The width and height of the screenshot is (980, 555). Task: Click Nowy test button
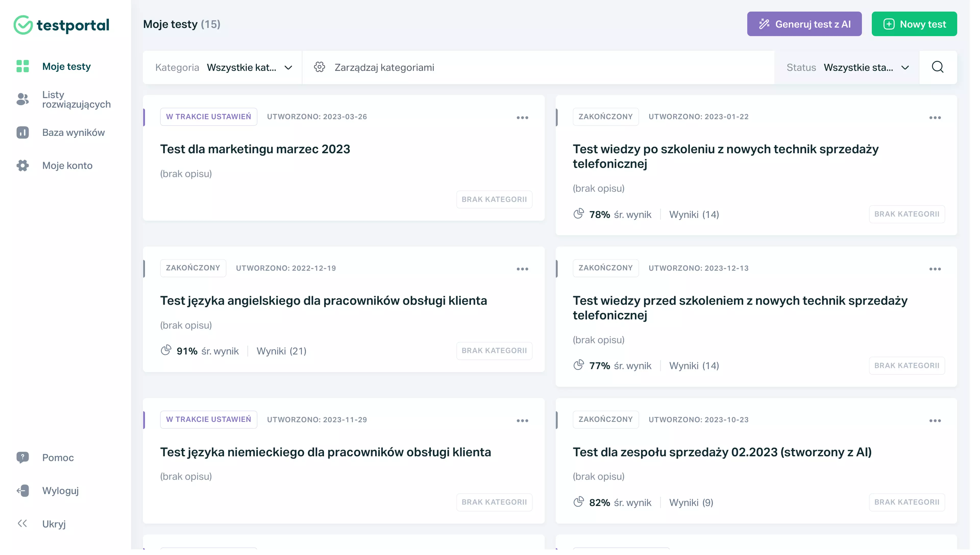(x=915, y=24)
